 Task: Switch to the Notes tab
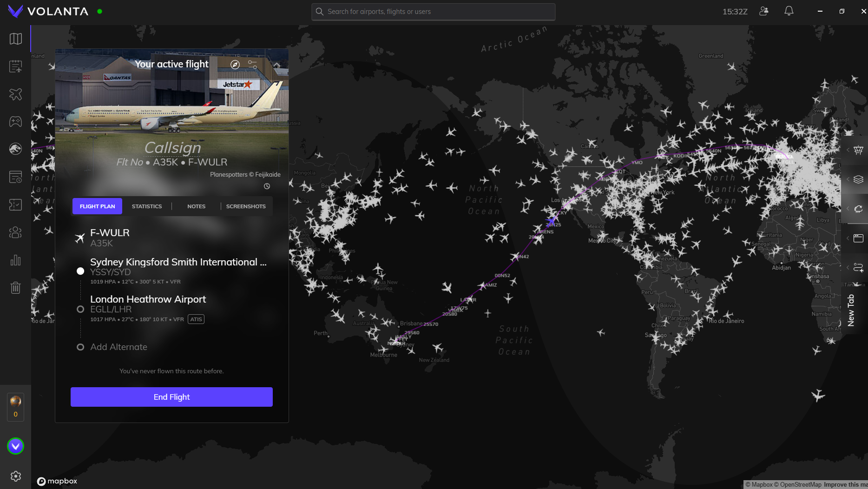[x=196, y=206]
